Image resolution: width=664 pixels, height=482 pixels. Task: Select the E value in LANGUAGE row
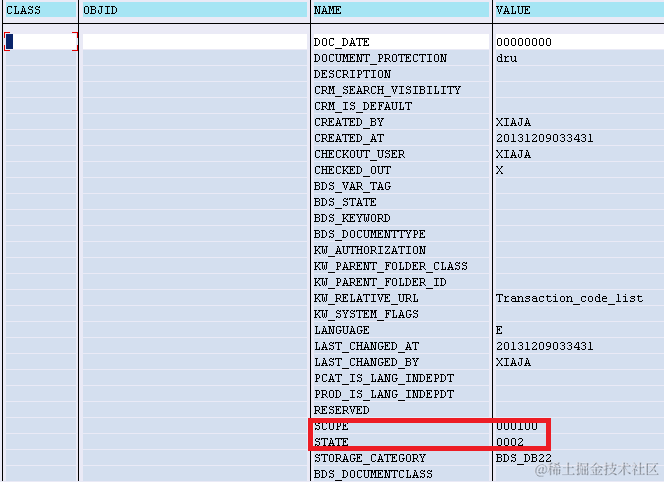pos(579,330)
